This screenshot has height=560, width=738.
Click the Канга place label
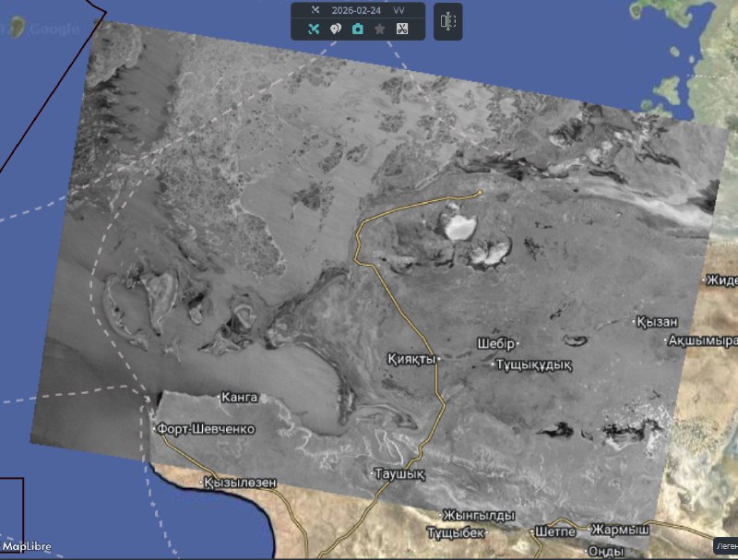point(240,398)
